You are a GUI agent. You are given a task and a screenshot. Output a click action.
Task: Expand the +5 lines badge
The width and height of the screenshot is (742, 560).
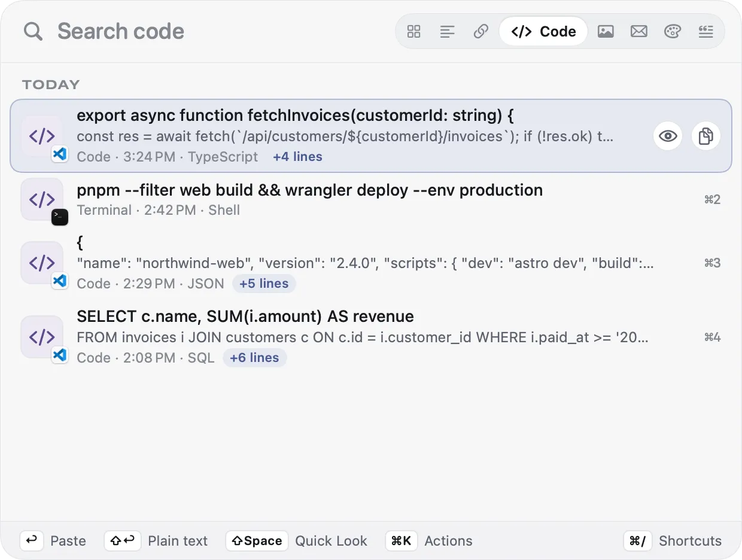click(x=264, y=284)
